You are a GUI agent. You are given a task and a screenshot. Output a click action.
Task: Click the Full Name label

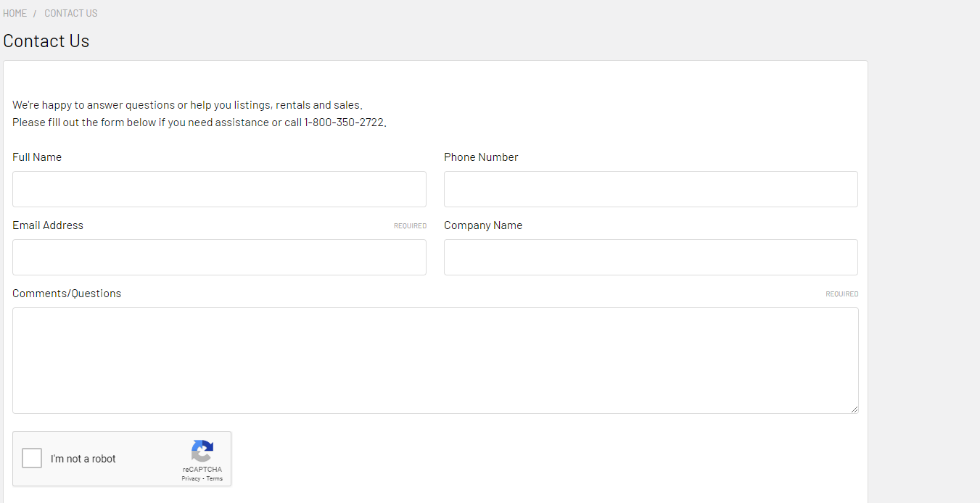(x=37, y=157)
